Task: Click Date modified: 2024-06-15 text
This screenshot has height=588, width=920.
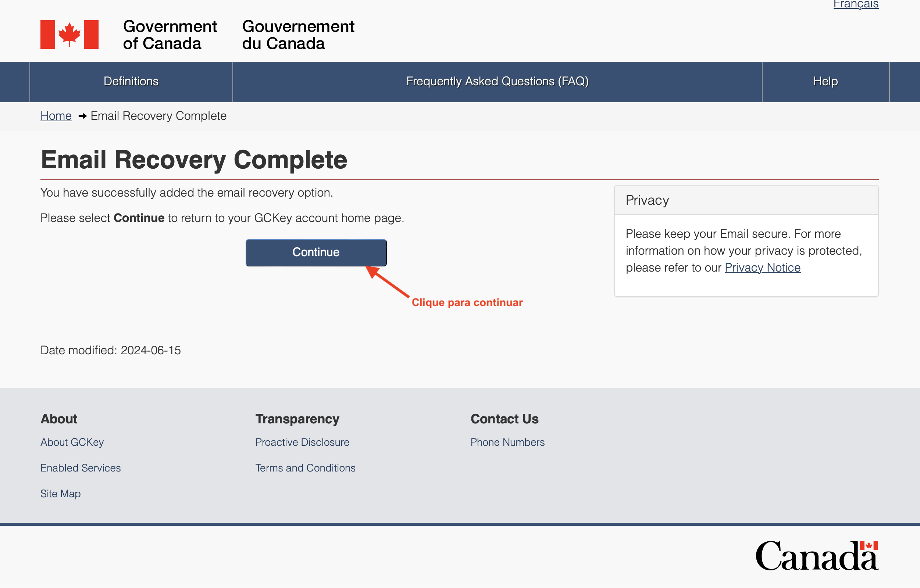Action: pos(111,350)
